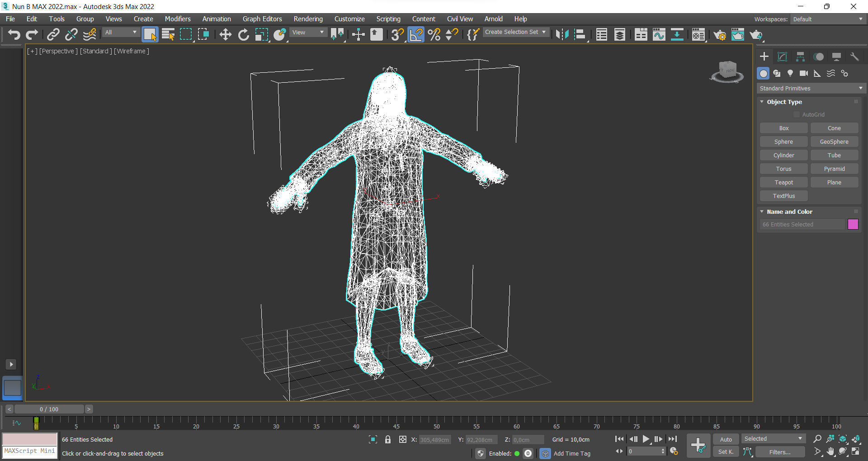Select the Lights category icon
868x461 pixels.
[790, 73]
